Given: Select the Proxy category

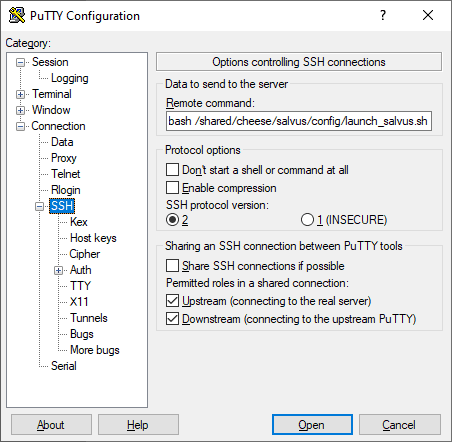Looking at the screenshot, I should tap(64, 158).
